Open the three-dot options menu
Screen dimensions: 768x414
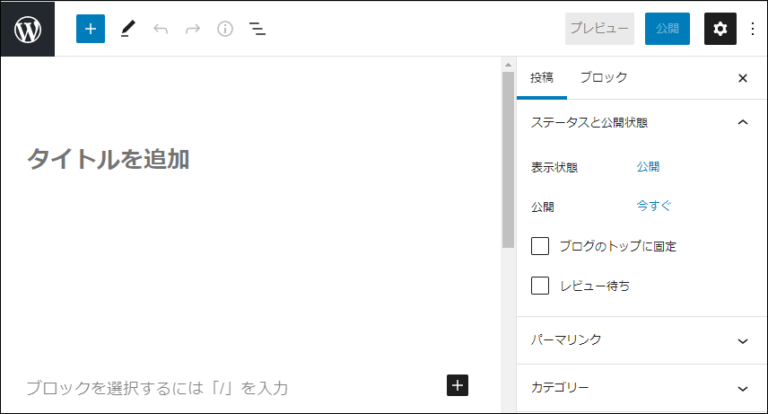pyautogui.click(x=752, y=29)
